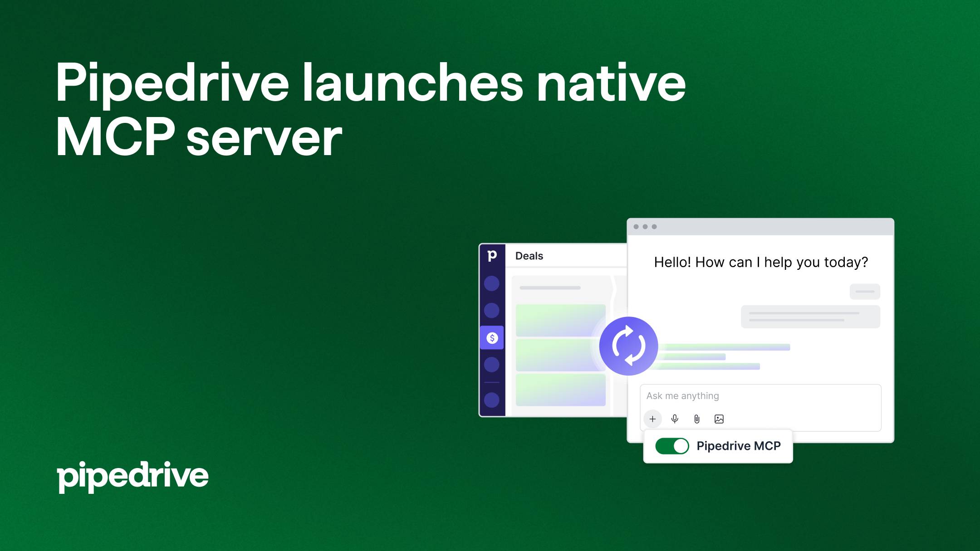
Task: Click the image upload icon
Action: click(719, 419)
